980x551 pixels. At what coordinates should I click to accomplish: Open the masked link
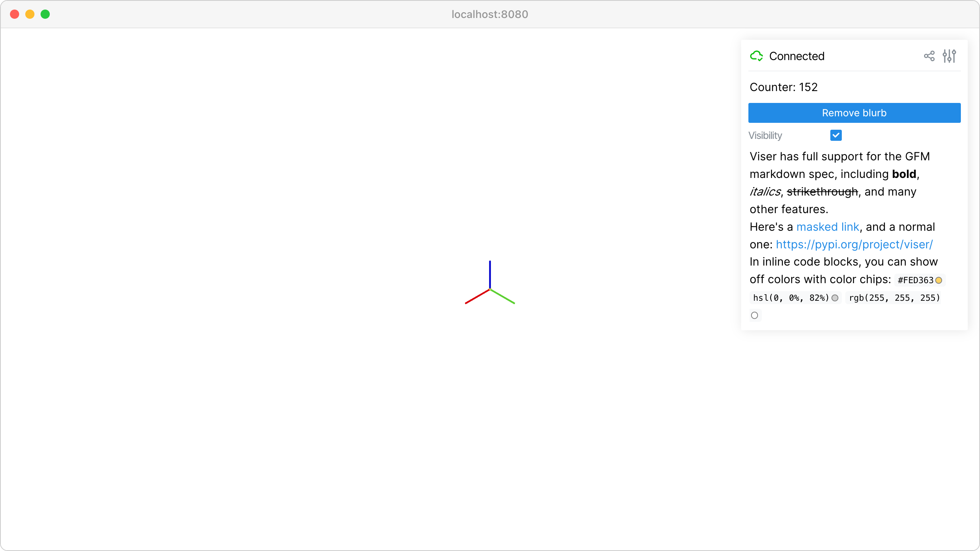[828, 227]
